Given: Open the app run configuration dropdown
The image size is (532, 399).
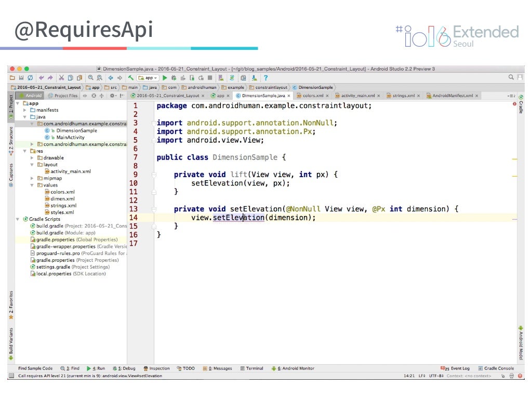Looking at the screenshot, I should 148,77.
